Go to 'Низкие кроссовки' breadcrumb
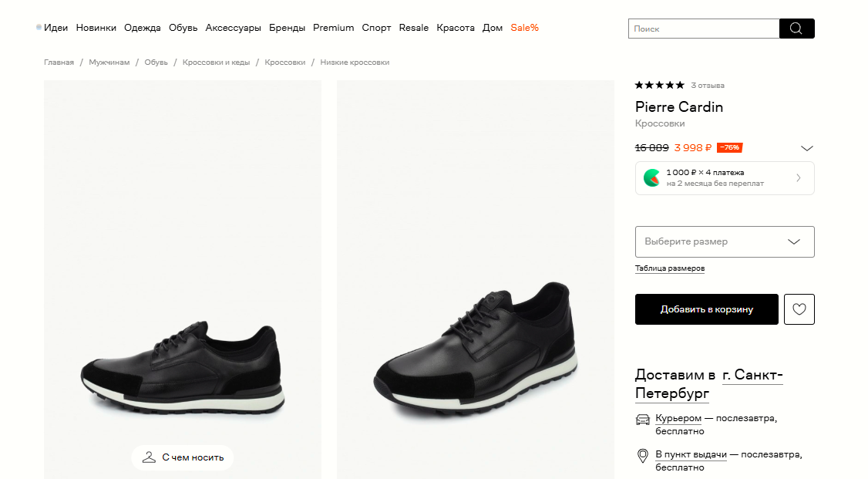 tap(355, 62)
